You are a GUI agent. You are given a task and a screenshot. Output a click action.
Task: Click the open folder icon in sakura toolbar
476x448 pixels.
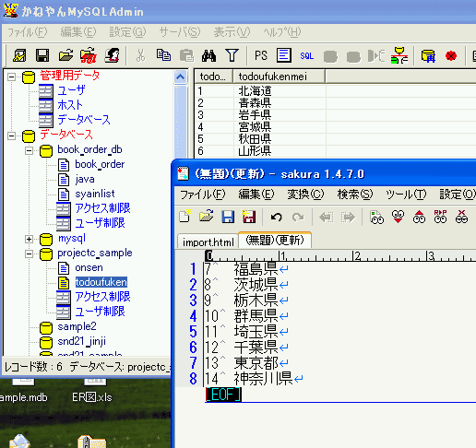tap(207, 217)
